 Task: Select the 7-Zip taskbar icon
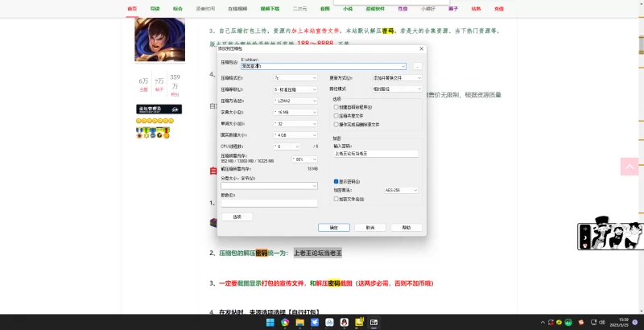coord(374,323)
